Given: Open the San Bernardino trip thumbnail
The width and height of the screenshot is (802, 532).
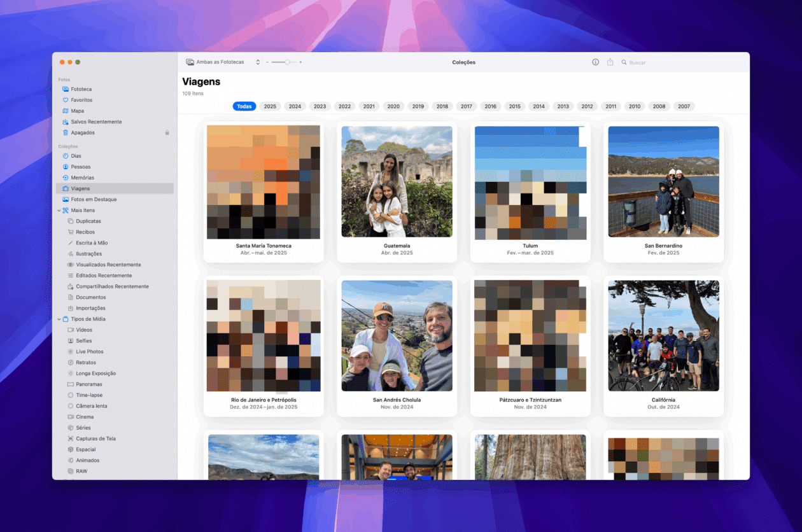Looking at the screenshot, I should 663,182.
